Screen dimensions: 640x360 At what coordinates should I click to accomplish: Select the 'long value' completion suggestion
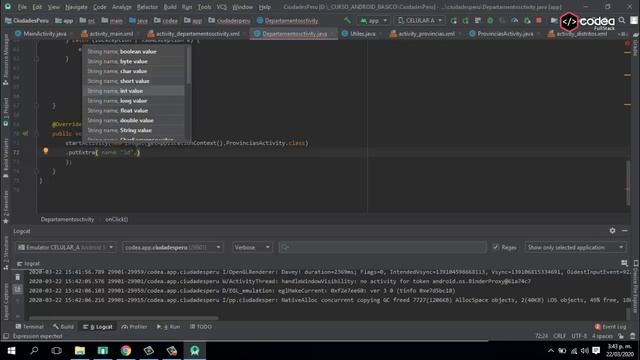pos(134,101)
